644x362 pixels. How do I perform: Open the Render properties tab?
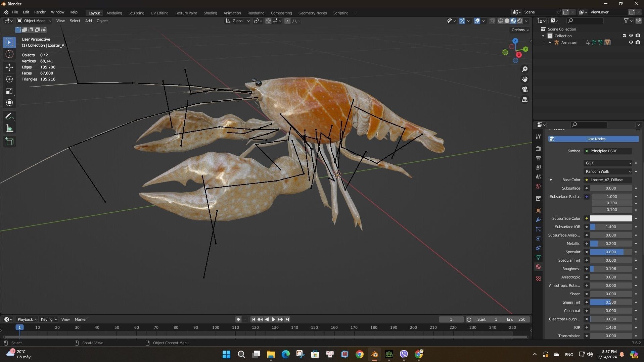coord(538,148)
